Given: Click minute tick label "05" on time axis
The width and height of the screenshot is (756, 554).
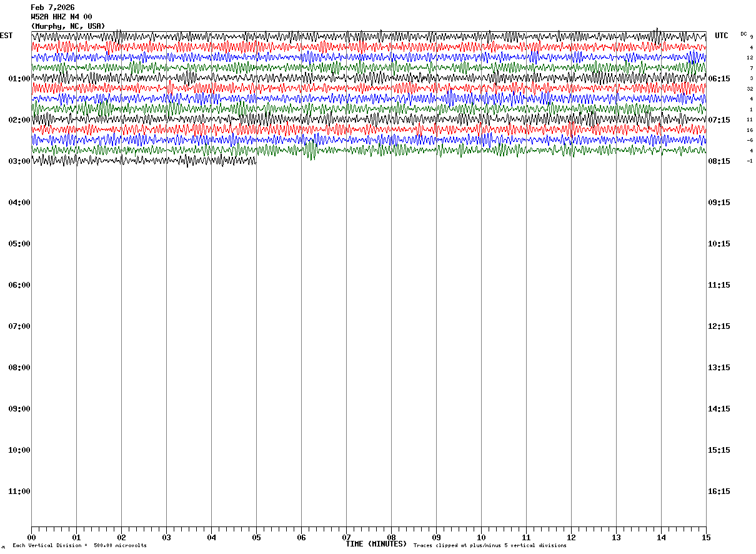Looking at the screenshot, I should [x=256, y=538].
